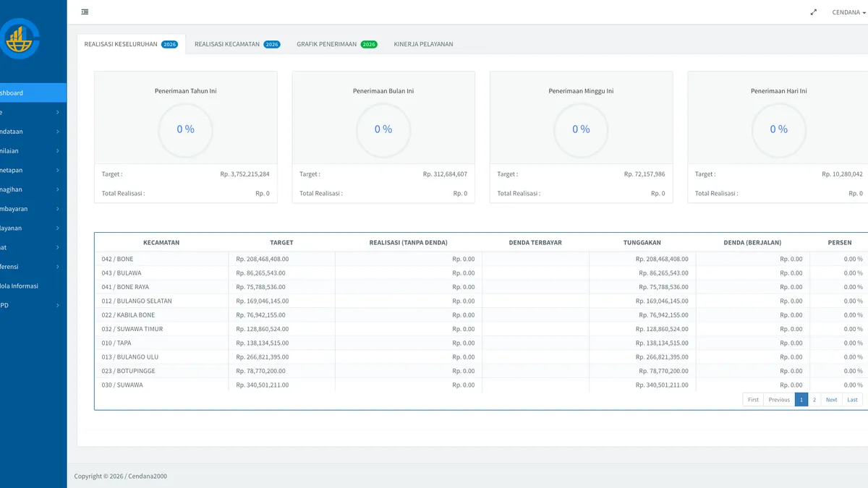Open the Grafik Penerimaan tab
Image resolution: width=868 pixels, height=488 pixels.
pos(337,44)
